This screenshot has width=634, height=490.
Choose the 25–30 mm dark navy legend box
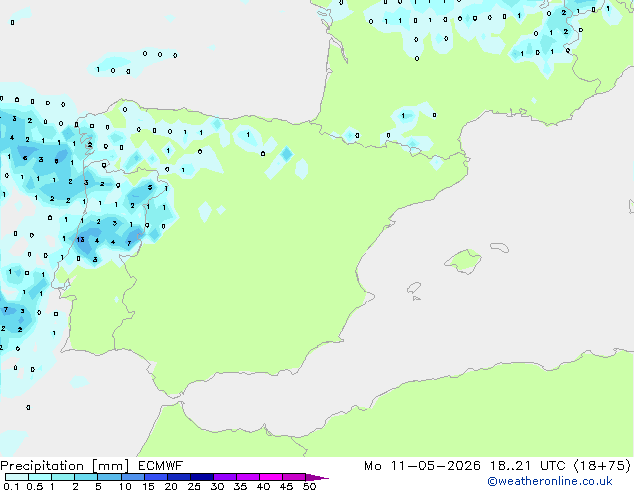(201, 477)
